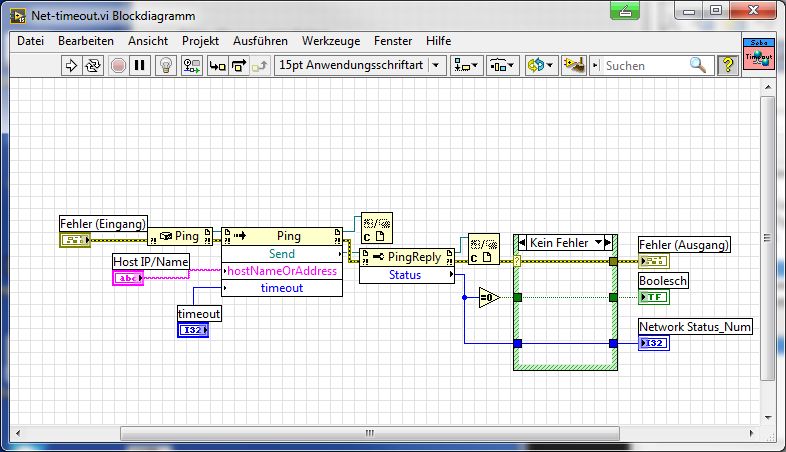Open the Werkzeuge menu

[x=331, y=41]
